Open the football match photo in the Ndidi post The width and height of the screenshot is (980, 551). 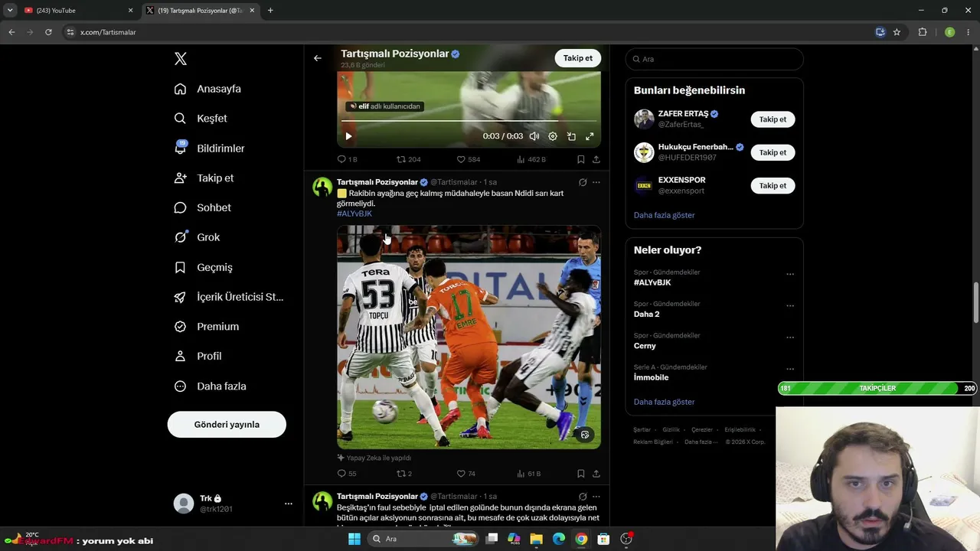tap(469, 337)
